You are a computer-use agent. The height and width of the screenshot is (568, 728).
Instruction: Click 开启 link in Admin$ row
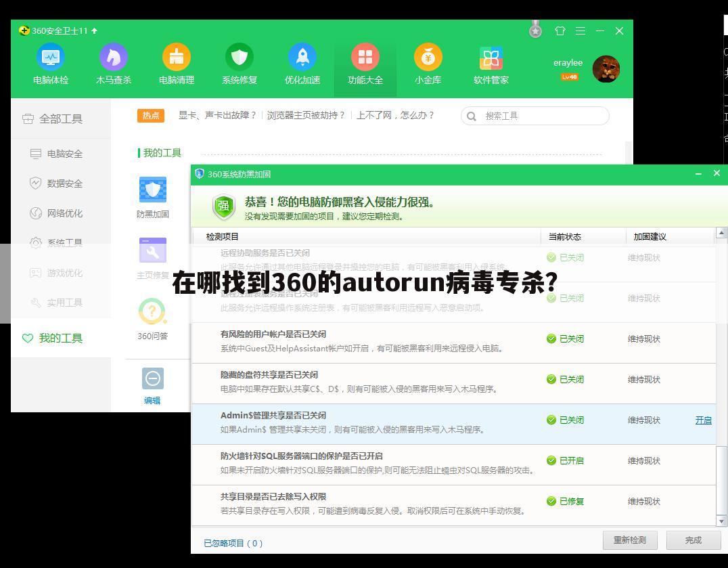click(704, 420)
